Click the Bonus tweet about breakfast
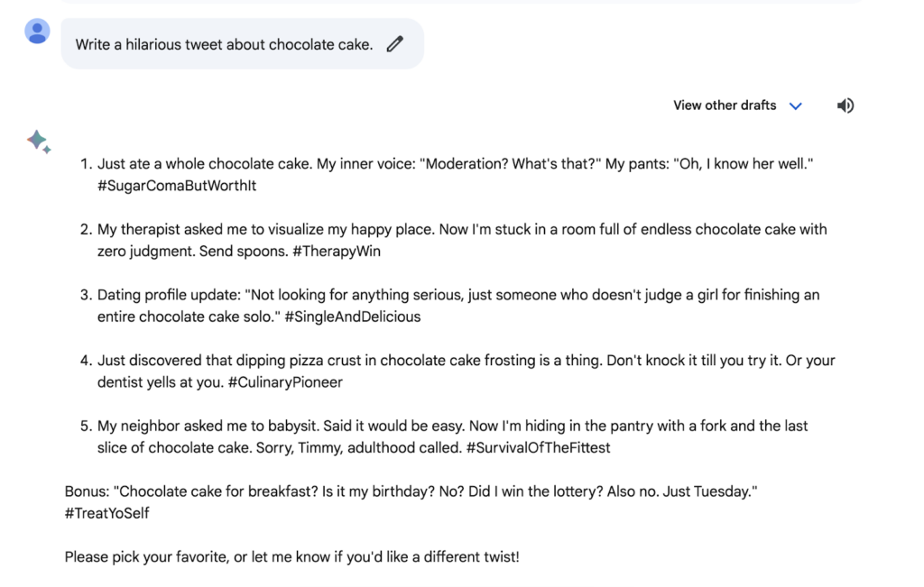924x587 pixels. pyautogui.click(x=411, y=502)
